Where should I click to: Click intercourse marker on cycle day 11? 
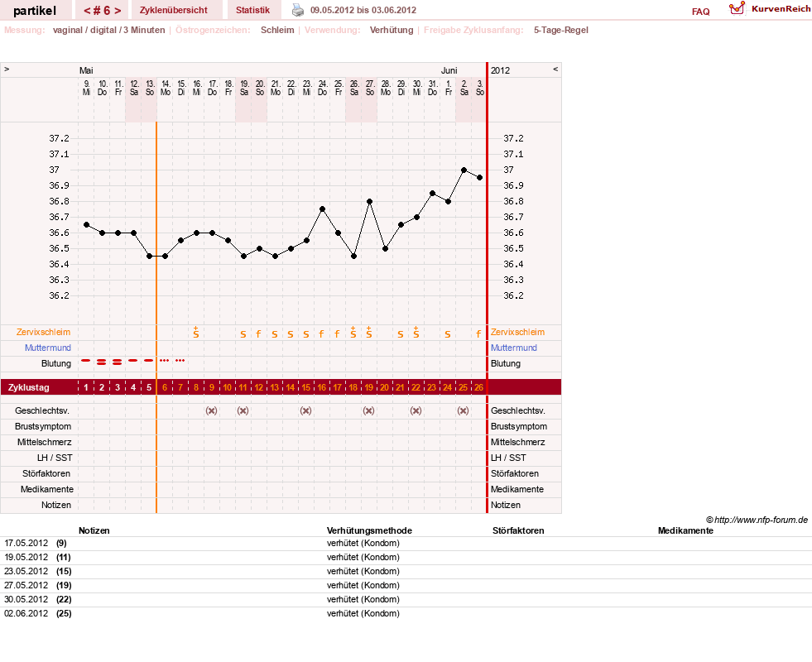pyautogui.click(x=243, y=410)
